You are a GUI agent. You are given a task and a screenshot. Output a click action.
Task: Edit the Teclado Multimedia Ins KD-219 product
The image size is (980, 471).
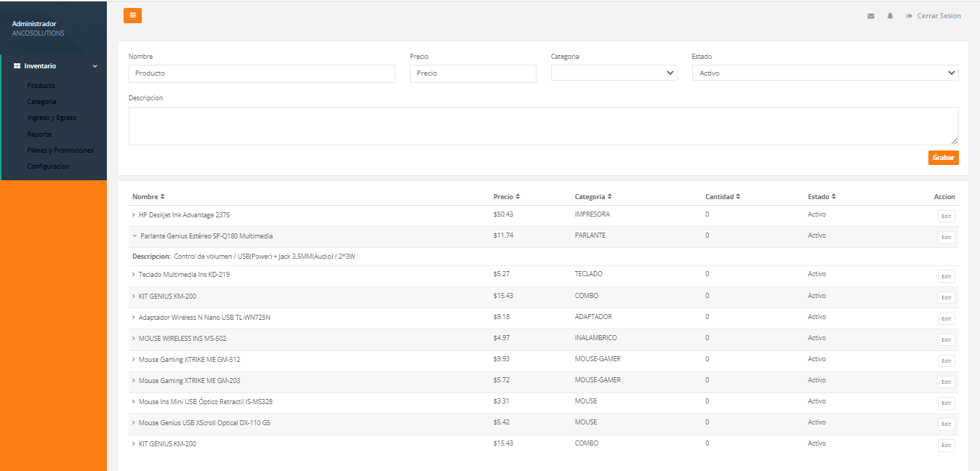pos(946,276)
